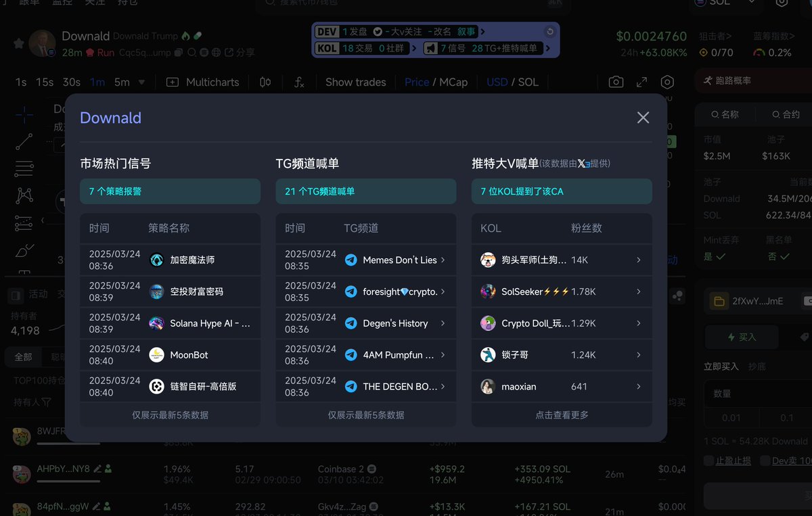Expand the THE DEGEN BO... row chevron
The height and width of the screenshot is (516, 812).
443,387
